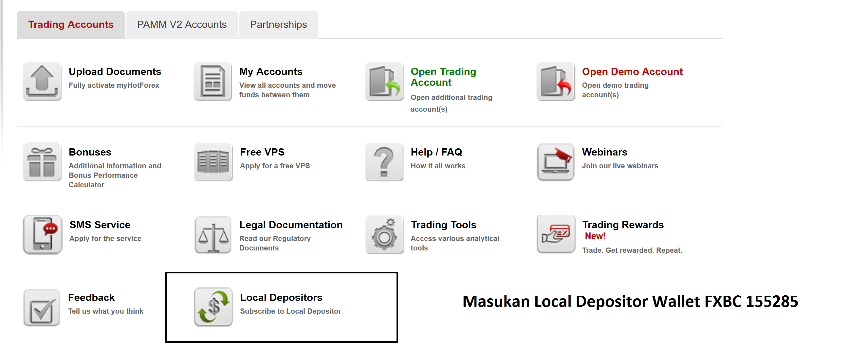This screenshot has width=868, height=350.
Task: Go to the My Accounts heading link
Action: pyautogui.click(x=270, y=71)
